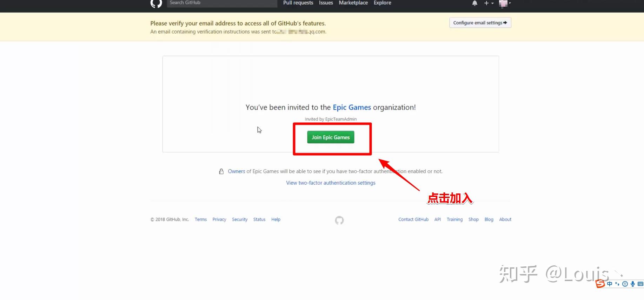Select Explore in the navbar
Screen dimensions: 644x300
point(383,3)
